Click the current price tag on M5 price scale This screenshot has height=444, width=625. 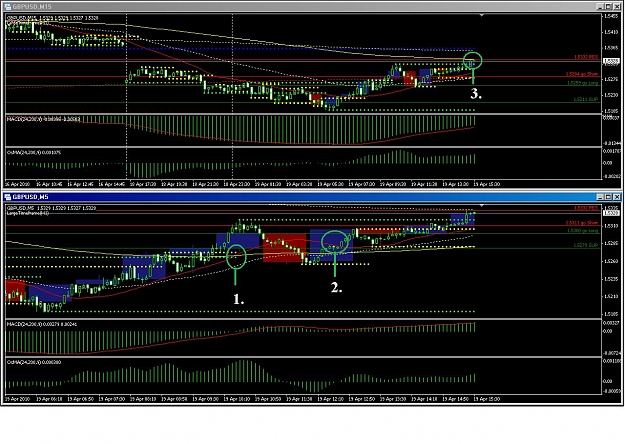coord(611,213)
